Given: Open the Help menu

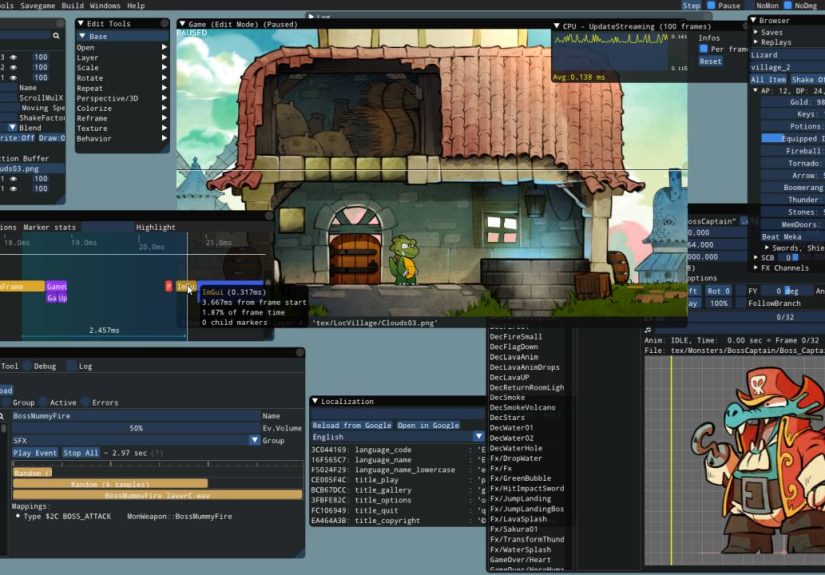Looking at the screenshot, I should [136, 5].
